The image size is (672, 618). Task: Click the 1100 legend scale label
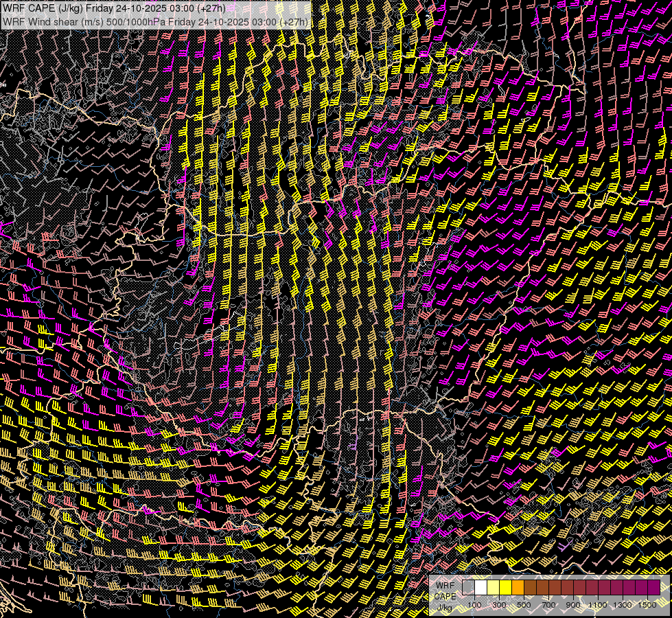[598, 605]
